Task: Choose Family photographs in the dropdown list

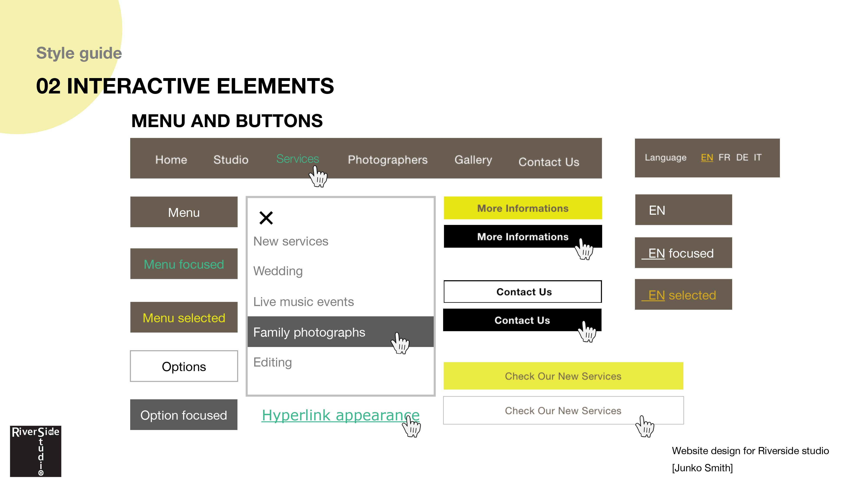Action: [340, 332]
